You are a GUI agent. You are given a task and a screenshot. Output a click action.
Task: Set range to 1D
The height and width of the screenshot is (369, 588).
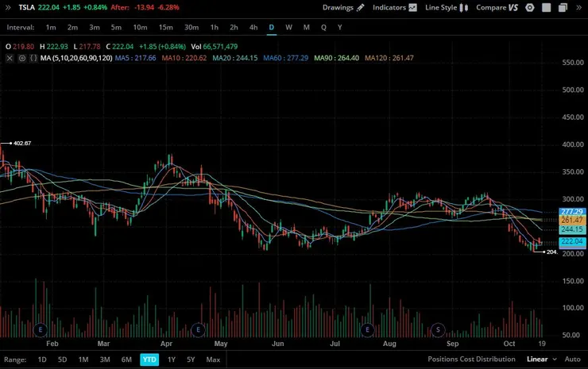[x=42, y=359]
